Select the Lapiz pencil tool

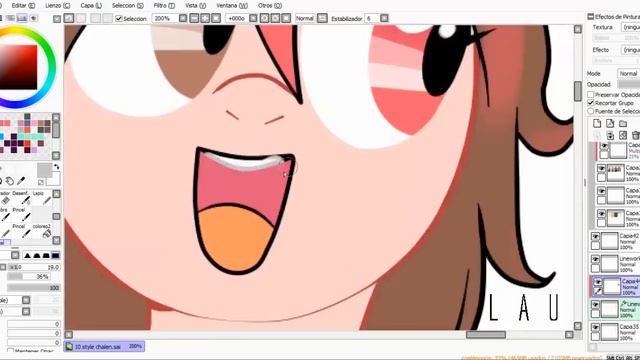(42, 198)
